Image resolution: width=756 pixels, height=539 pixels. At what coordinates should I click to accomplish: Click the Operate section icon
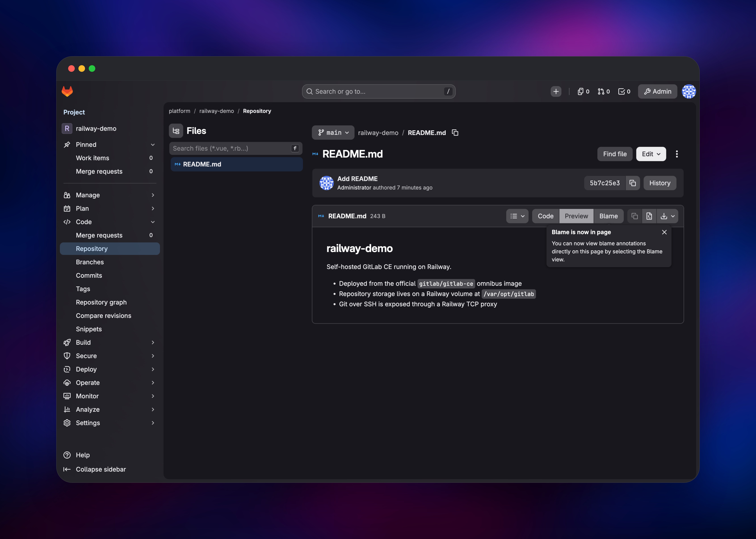tap(67, 383)
